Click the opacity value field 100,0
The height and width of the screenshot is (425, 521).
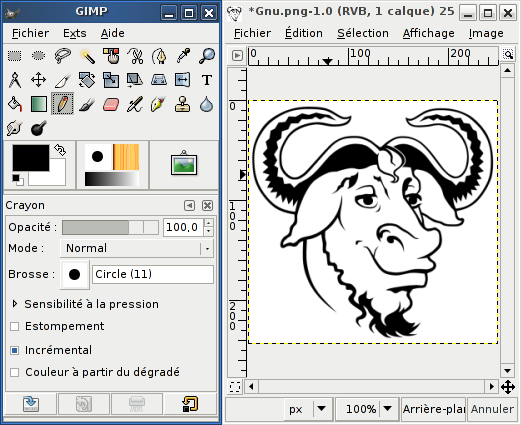[x=183, y=227]
